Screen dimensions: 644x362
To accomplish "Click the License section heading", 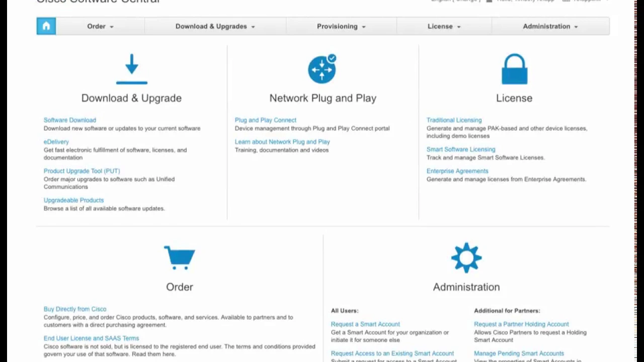I will point(514,98).
